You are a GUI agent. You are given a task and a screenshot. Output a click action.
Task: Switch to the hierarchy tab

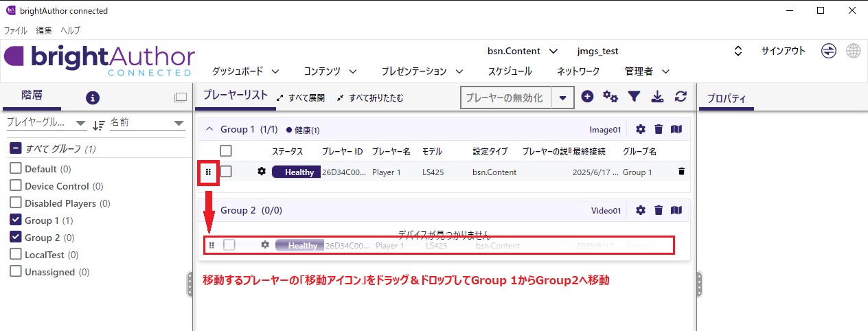click(32, 96)
